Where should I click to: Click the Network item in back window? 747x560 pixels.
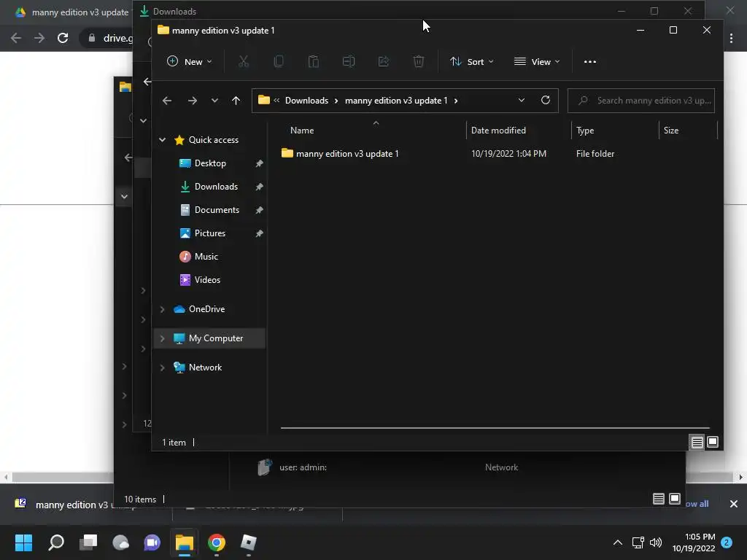click(x=501, y=467)
